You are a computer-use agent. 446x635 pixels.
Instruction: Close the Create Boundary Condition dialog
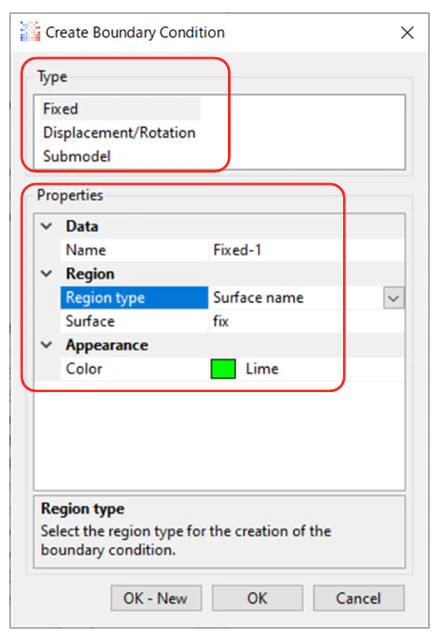tap(407, 33)
